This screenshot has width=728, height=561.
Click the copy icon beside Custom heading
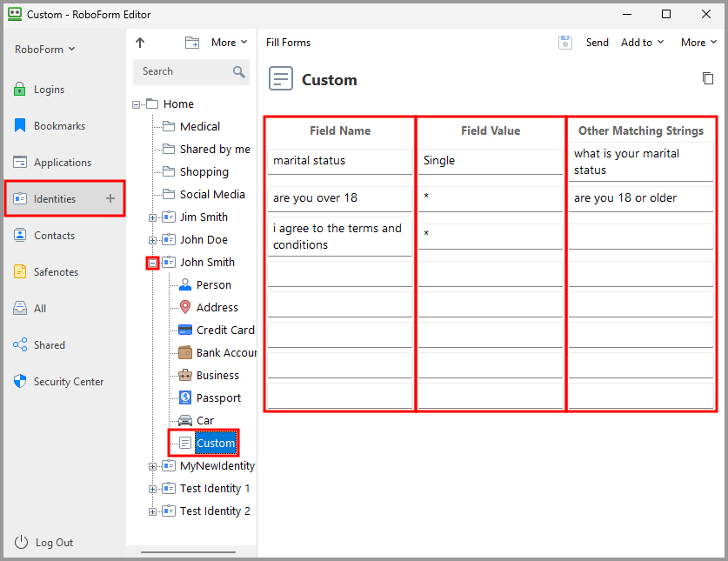(708, 78)
